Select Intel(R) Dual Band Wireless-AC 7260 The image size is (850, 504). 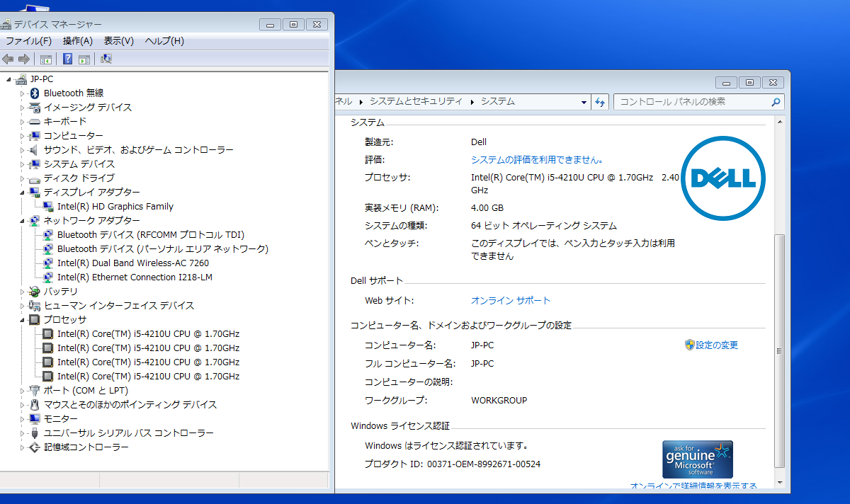(133, 263)
